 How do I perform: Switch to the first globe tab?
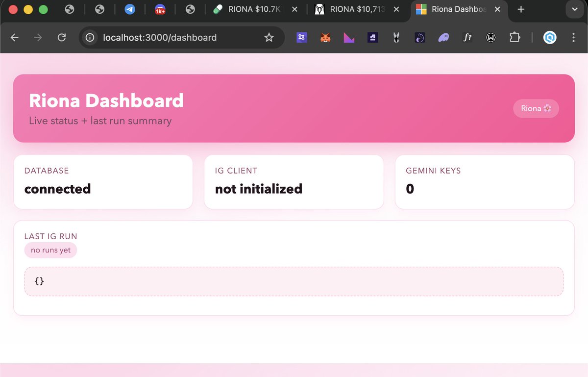pos(70,9)
